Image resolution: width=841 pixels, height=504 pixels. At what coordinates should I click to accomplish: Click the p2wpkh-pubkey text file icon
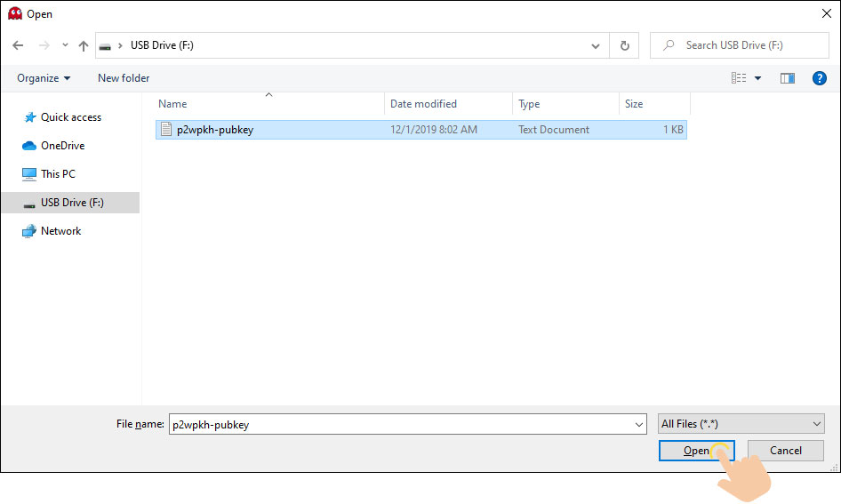pos(165,130)
